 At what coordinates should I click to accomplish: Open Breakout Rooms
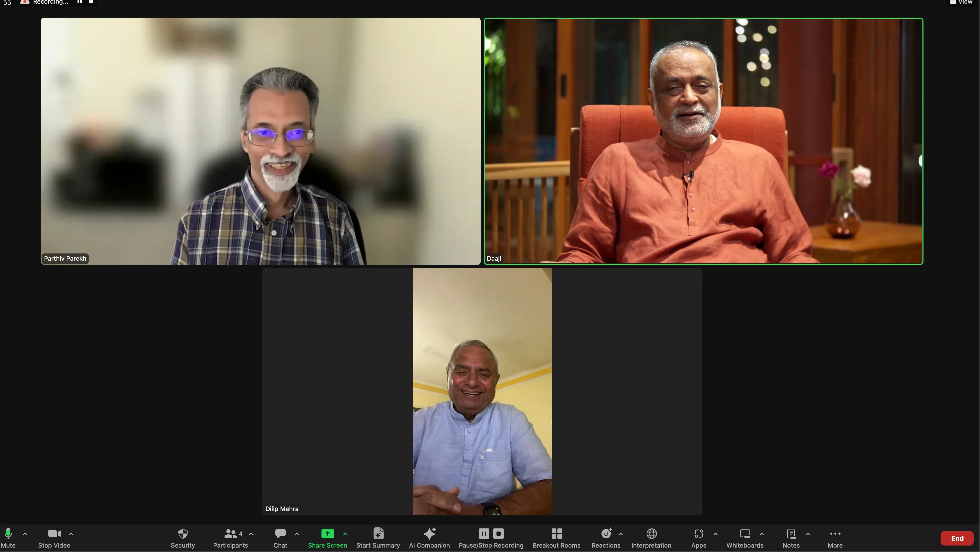[556, 537]
